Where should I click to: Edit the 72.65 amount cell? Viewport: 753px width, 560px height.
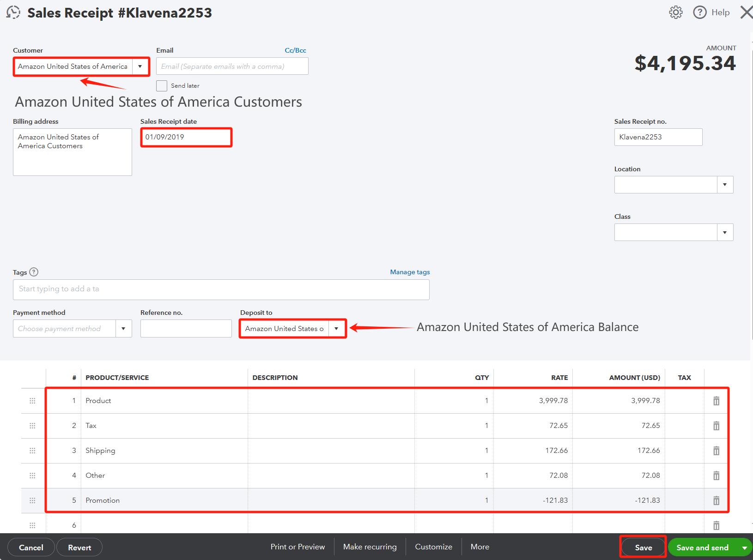pyautogui.click(x=619, y=426)
